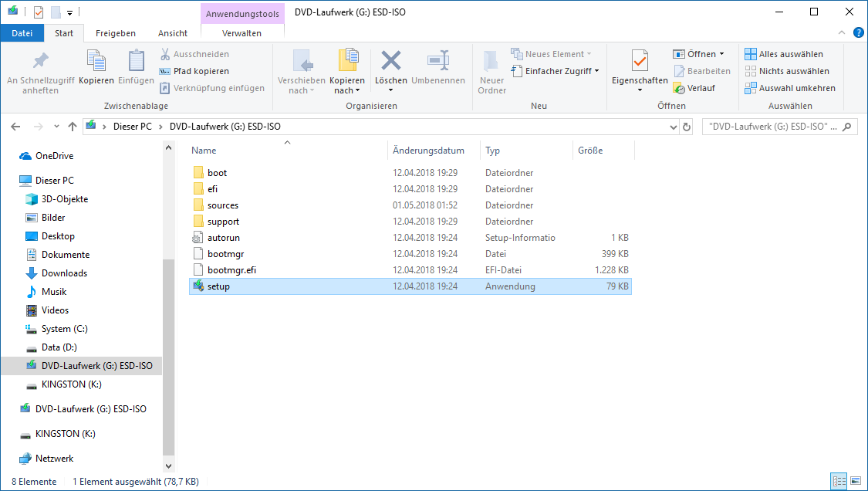Customize quick access toolbar dropdown
Screen dimensions: 868x491
pos(69,12)
